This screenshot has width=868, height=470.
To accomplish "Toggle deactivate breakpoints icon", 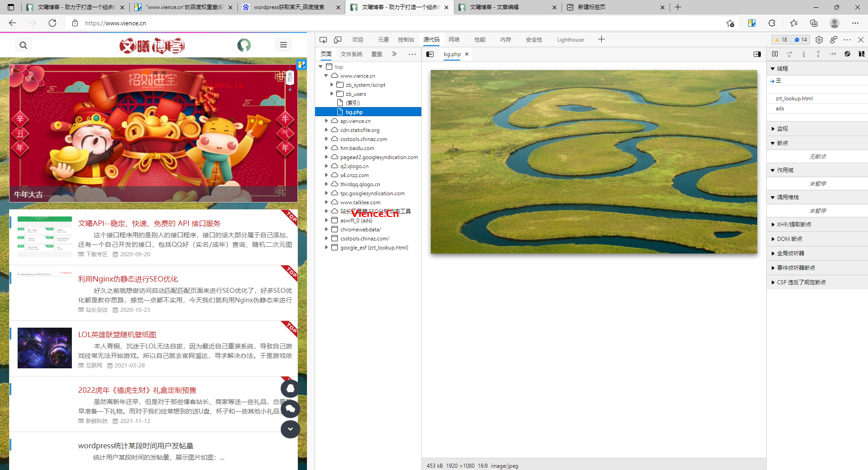I will coord(847,54).
